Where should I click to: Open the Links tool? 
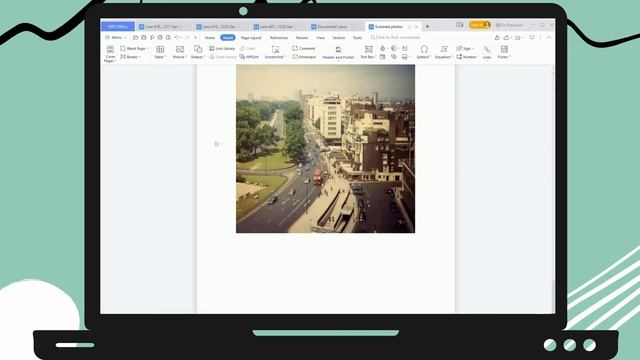click(487, 52)
